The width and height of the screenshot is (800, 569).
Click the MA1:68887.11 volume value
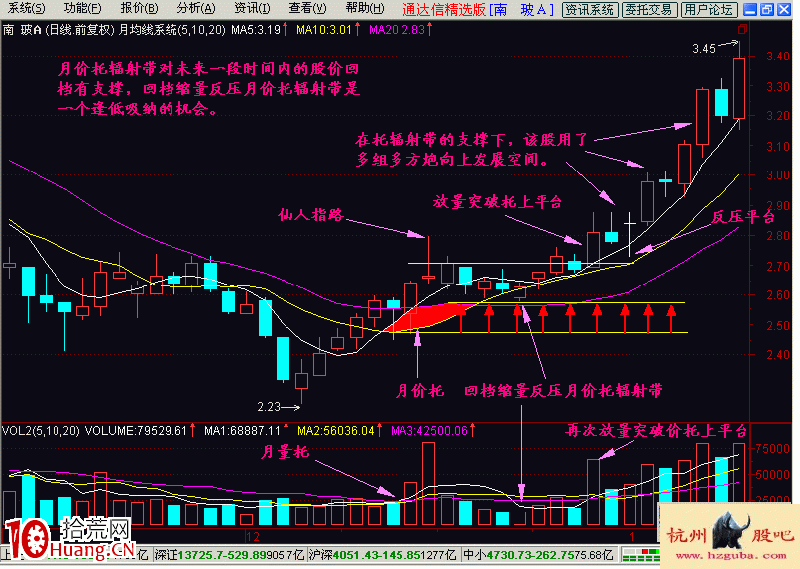click(x=242, y=431)
